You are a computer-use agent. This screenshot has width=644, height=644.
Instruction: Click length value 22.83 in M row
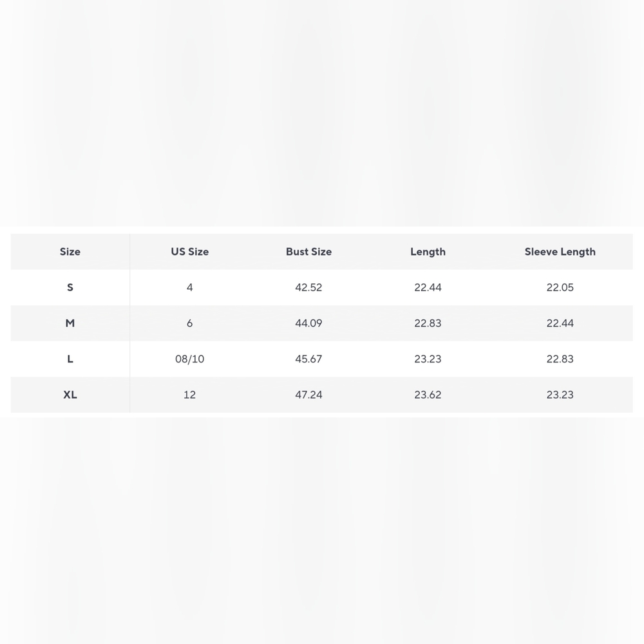pyautogui.click(x=428, y=323)
